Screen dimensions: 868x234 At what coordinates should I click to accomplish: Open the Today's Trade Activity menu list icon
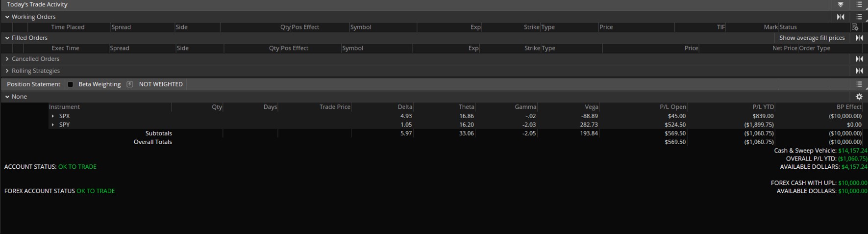[859, 4]
